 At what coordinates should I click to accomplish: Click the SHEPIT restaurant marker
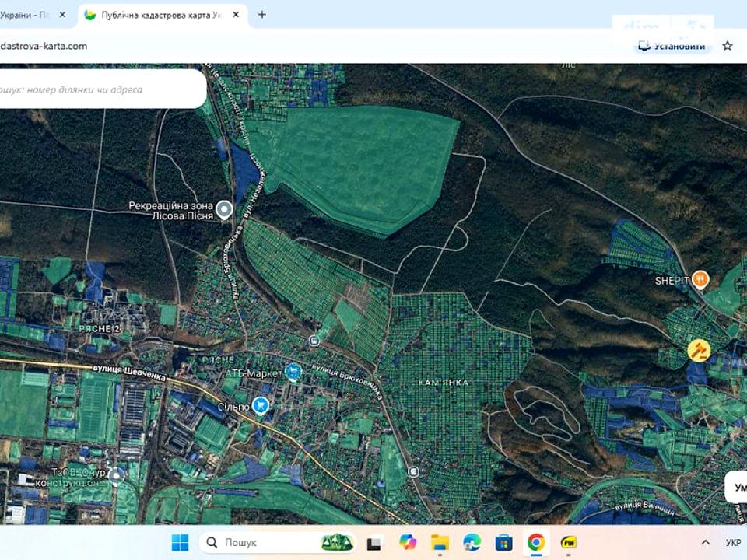(x=700, y=278)
